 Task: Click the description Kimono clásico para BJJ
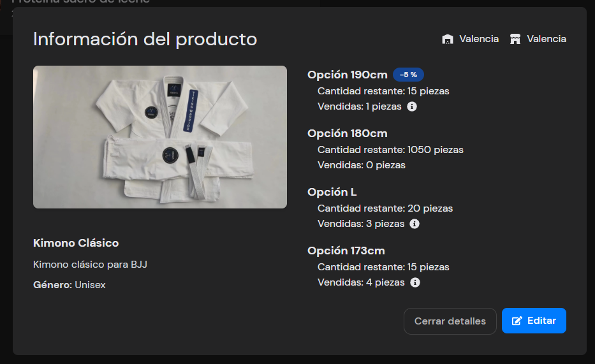tap(90, 264)
